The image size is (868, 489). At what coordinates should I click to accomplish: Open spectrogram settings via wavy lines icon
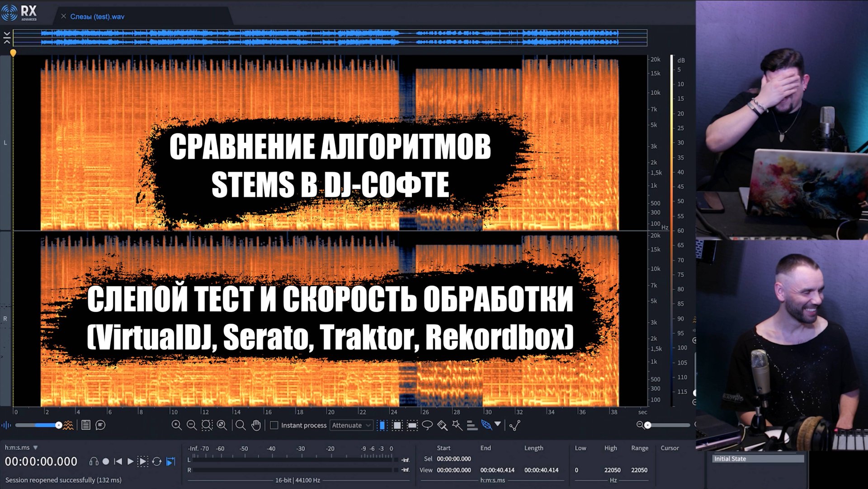point(69,425)
